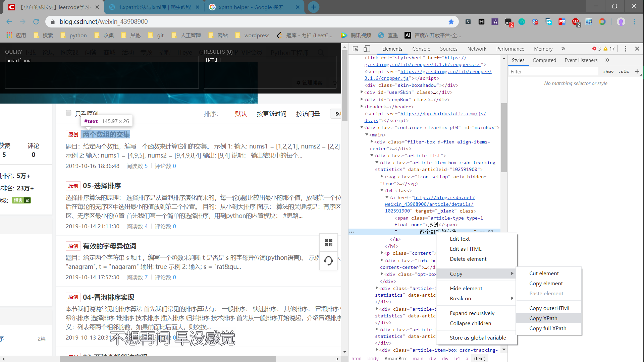Add new style rule plus icon
Viewport: 644px width, 362px height.
pos(637,71)
